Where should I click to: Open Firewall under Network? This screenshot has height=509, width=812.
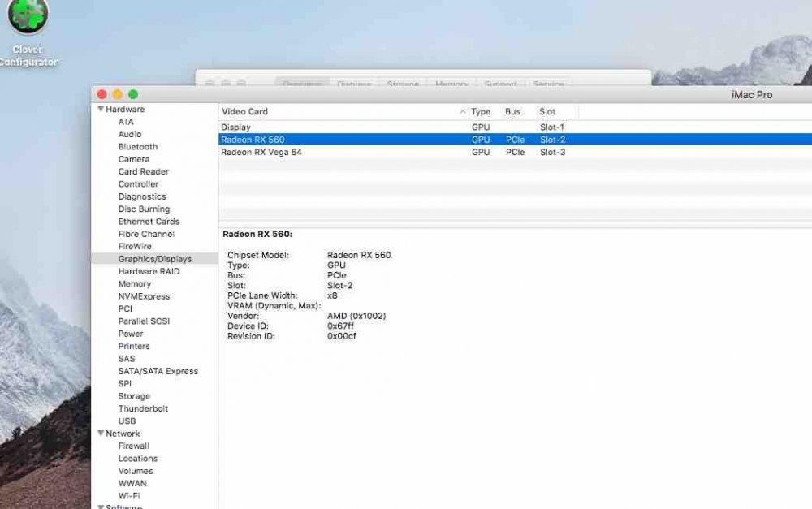click(134, 446)
